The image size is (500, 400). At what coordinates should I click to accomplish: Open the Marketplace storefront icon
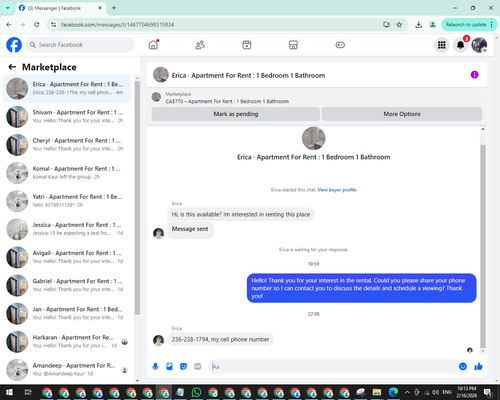click(293, 45)
